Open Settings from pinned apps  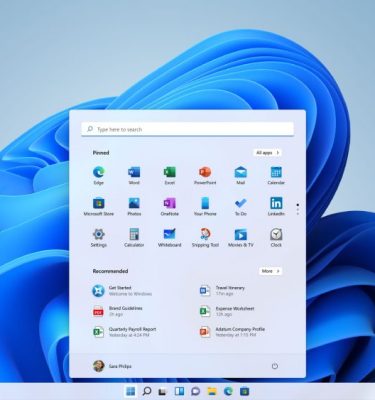click(x=99, y=238)
